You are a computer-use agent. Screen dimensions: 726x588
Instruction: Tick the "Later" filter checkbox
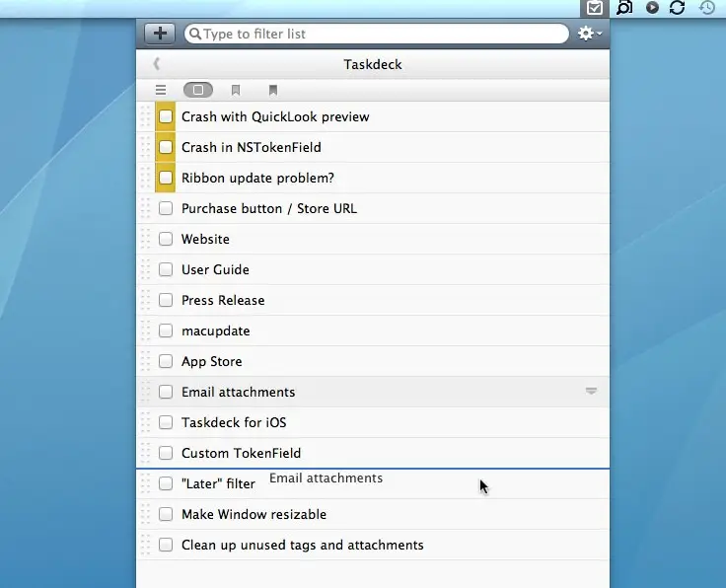166,483
